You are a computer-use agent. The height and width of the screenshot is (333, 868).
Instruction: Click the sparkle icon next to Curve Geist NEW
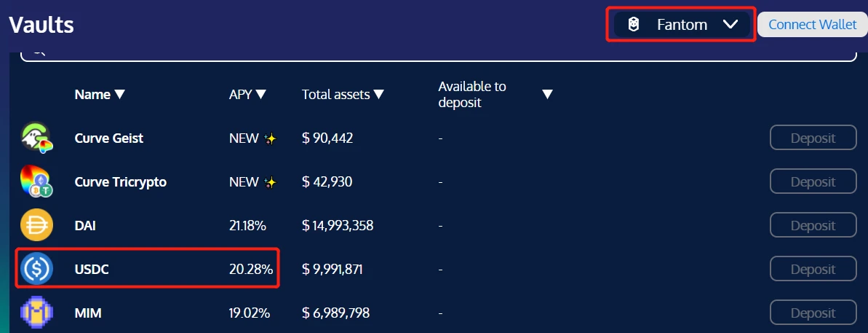pos(270,138)
